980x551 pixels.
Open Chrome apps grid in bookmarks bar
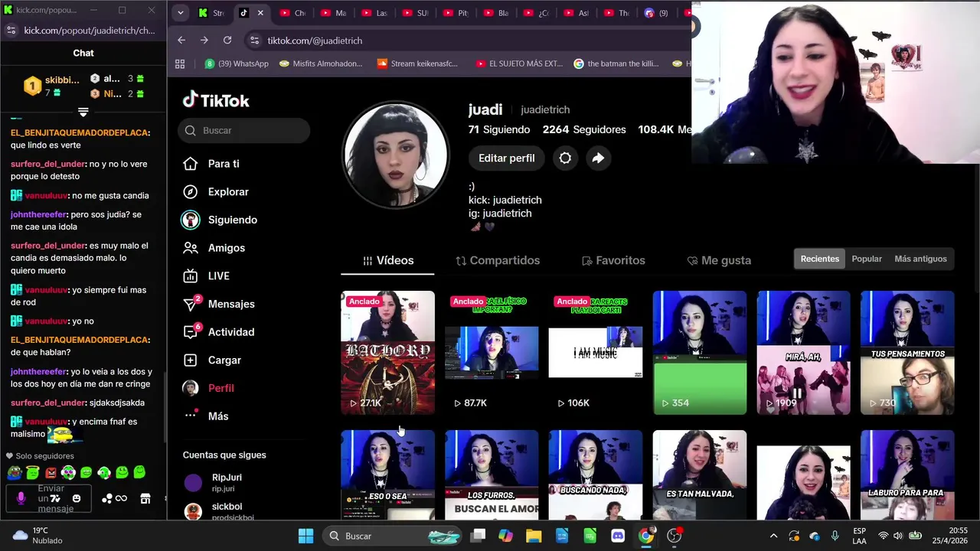180,64
